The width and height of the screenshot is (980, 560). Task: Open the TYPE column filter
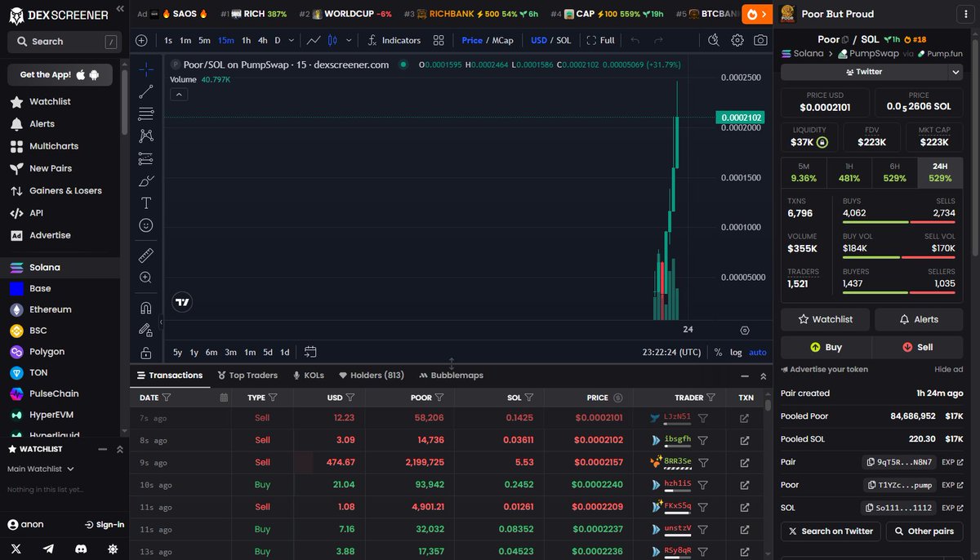(273, 398)
